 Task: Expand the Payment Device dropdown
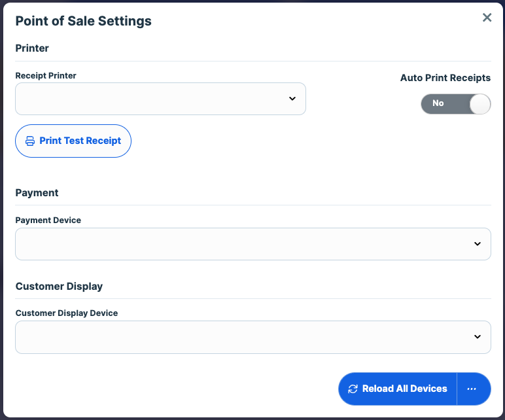coord(252,244)
